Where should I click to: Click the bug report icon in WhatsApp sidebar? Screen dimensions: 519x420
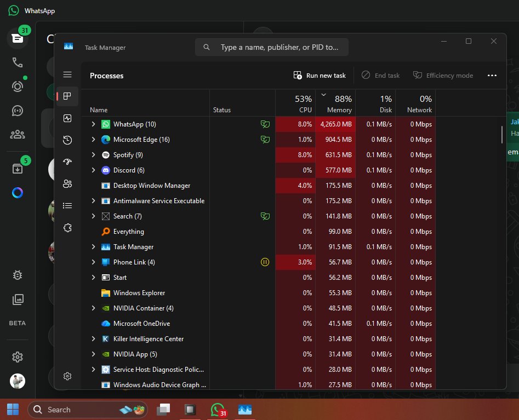coord(18,275)
